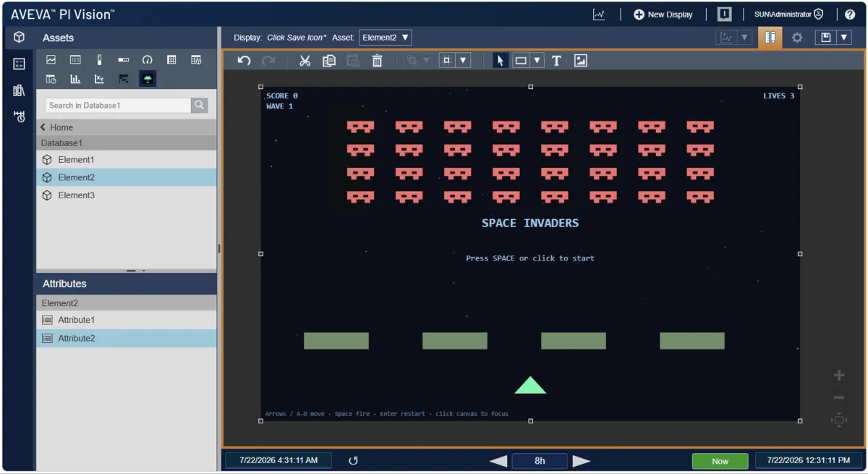Open the Save options dropdown arrow

pos(843,38)
